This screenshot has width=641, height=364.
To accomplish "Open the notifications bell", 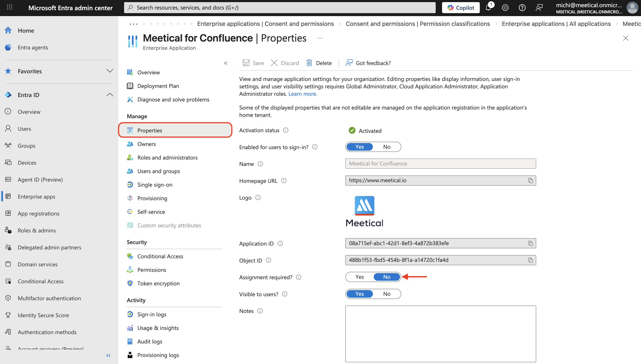I will [488, 7].
